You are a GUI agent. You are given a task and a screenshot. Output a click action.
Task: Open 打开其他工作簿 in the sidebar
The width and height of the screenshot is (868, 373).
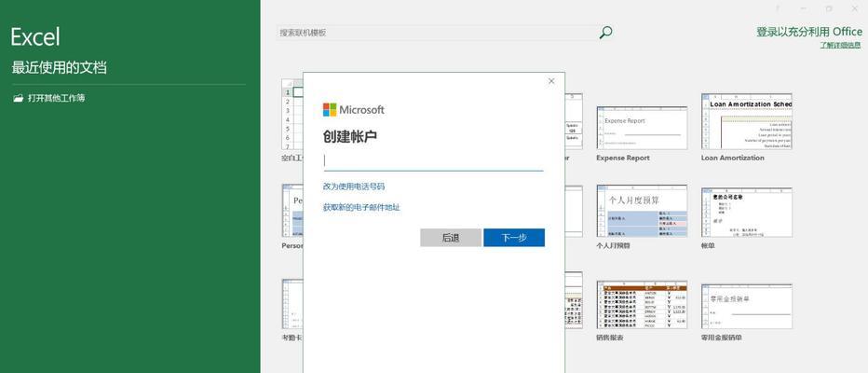click(x=57, y=98)
